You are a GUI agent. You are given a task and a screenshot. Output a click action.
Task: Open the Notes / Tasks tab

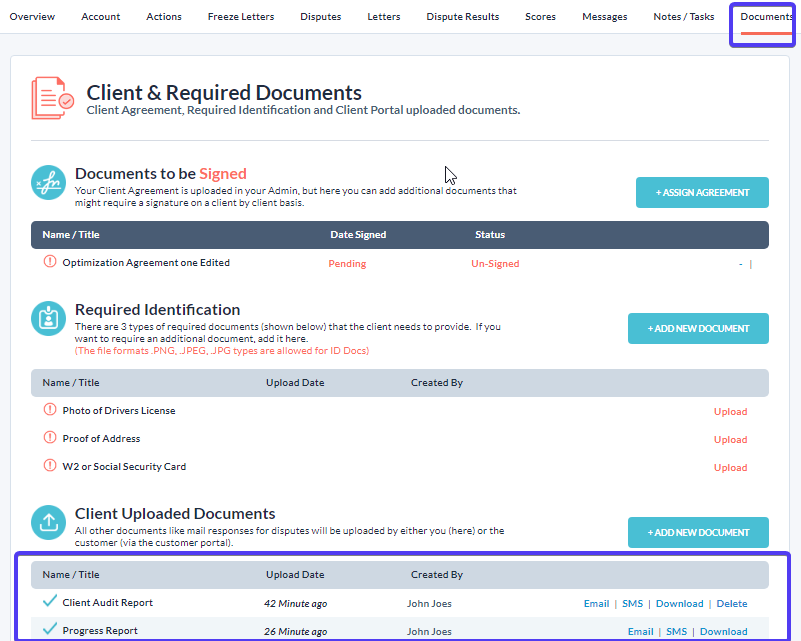coord(683,17)
